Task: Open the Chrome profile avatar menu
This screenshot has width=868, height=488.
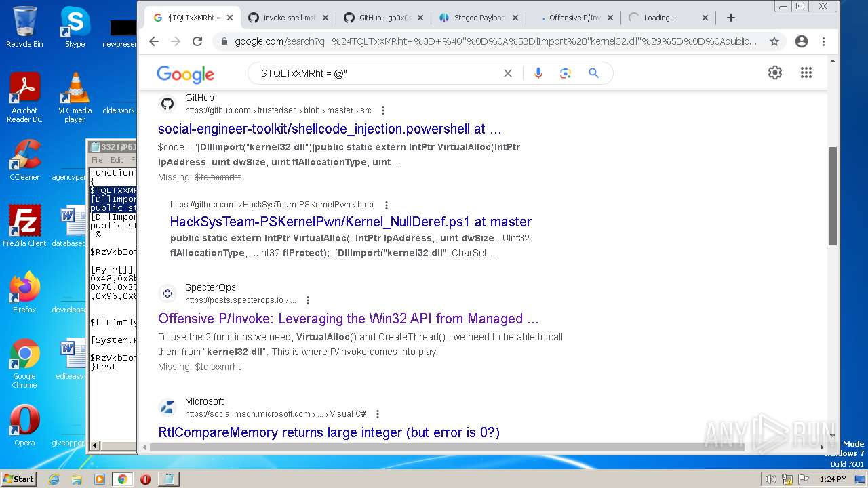Action: (x=802, y=41)
